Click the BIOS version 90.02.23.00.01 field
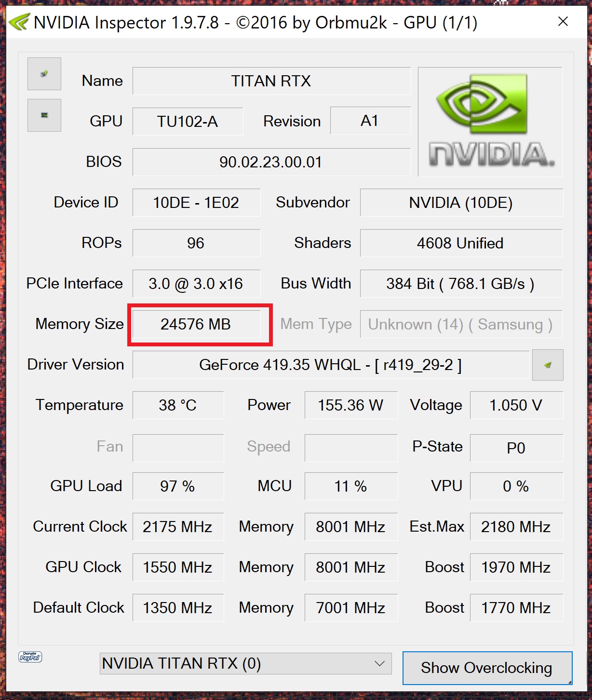 click(271, 162)
